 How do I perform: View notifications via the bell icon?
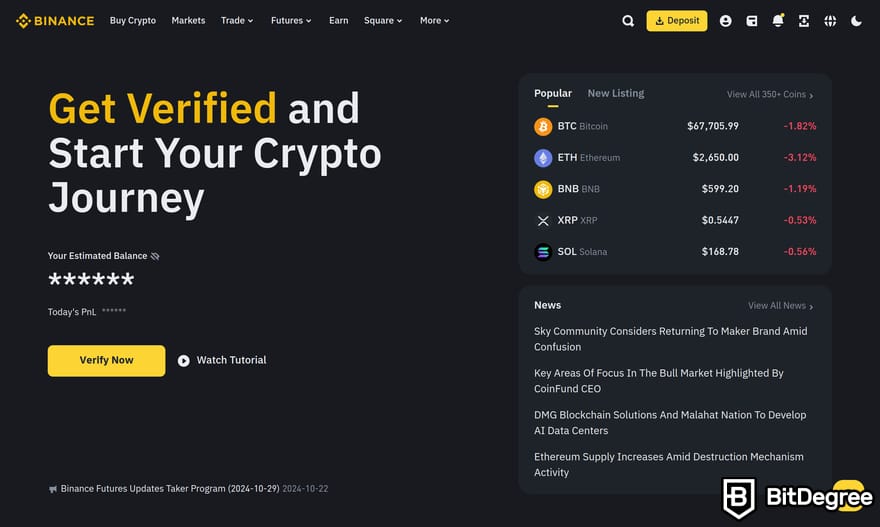pos(778,21)
